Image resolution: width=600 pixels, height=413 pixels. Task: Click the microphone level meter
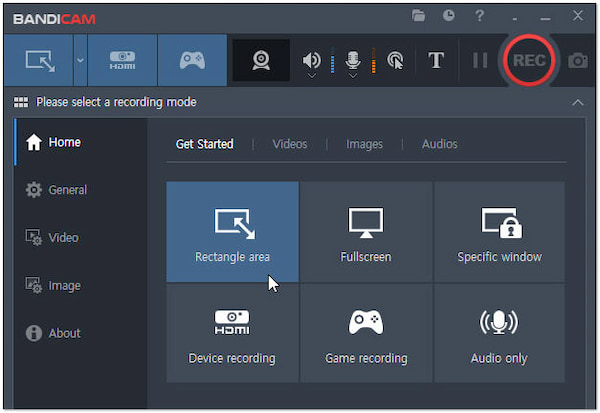[373, 60]
